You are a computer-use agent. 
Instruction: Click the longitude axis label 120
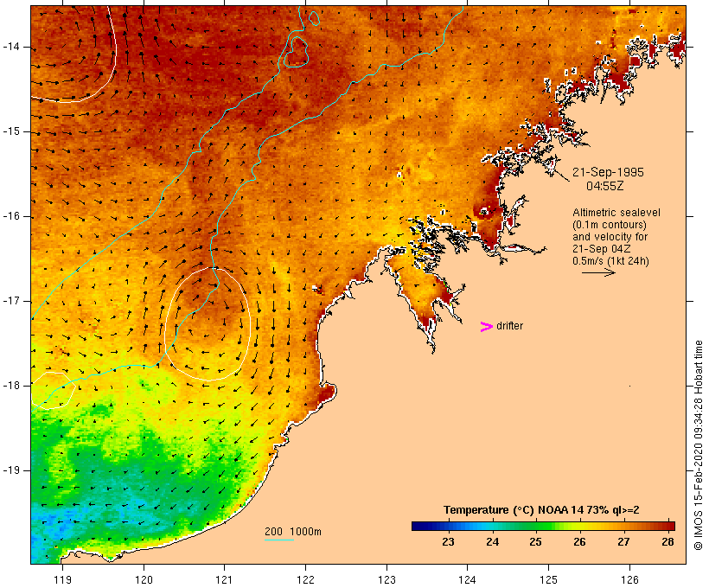pyautogui.click(x=144, y=579)
